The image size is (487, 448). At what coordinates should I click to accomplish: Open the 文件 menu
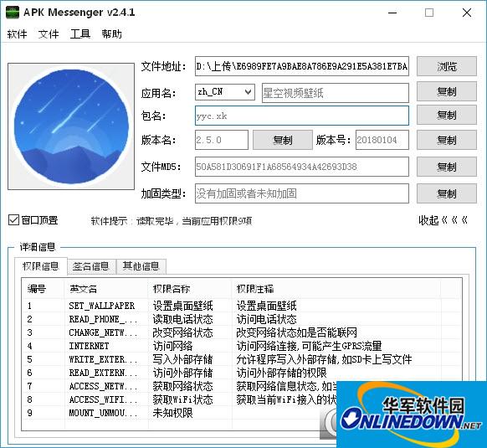pos(49,33)
